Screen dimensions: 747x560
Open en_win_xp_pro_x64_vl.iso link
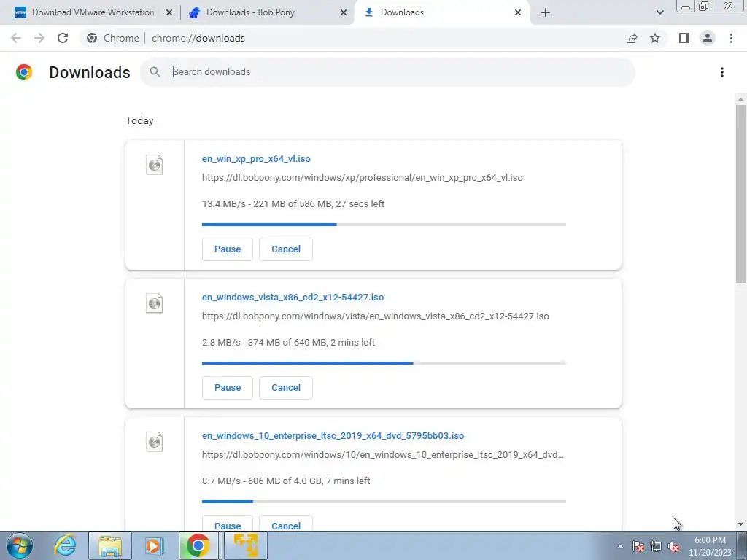click(256, 158)
